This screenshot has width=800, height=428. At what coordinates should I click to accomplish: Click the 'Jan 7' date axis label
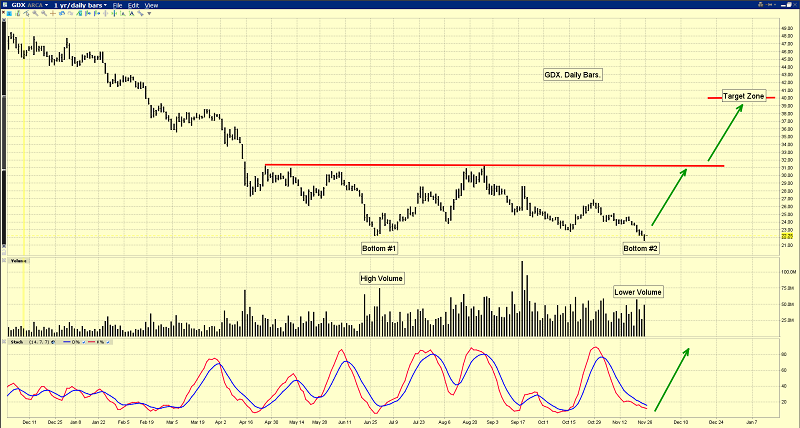point(751,422)
